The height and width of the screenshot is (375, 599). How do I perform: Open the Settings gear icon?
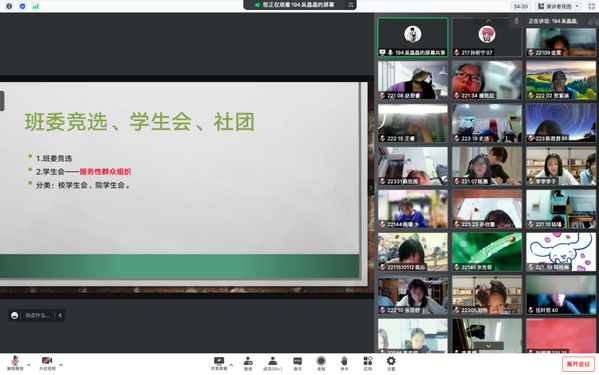[x=391, y=364]
